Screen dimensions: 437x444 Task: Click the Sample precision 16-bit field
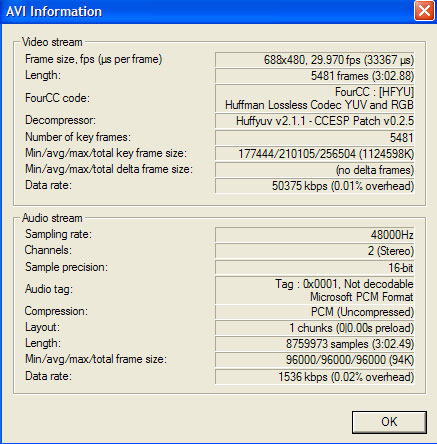315,268
